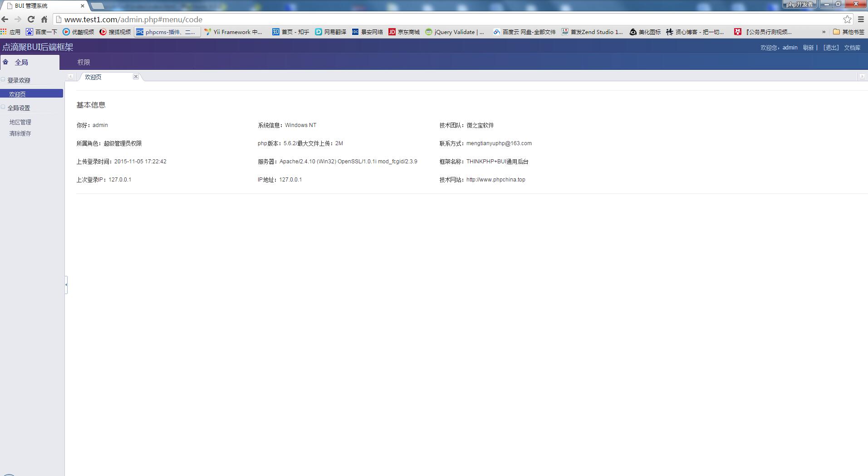This screenshot has height=476, width=868.
Task: Collapse the 登录欢迎 menu group
Action: click(3, 79)
